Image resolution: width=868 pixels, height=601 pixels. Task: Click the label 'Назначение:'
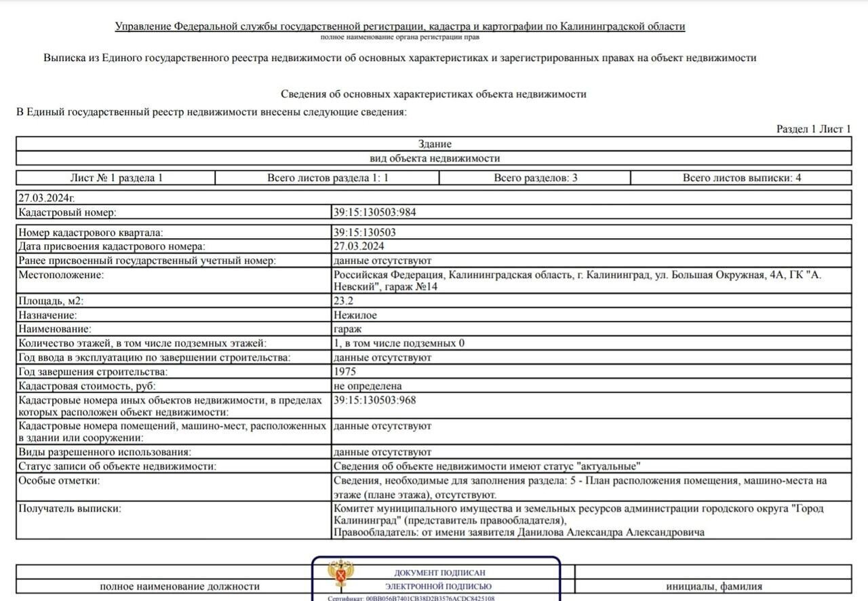click(47, 315)
